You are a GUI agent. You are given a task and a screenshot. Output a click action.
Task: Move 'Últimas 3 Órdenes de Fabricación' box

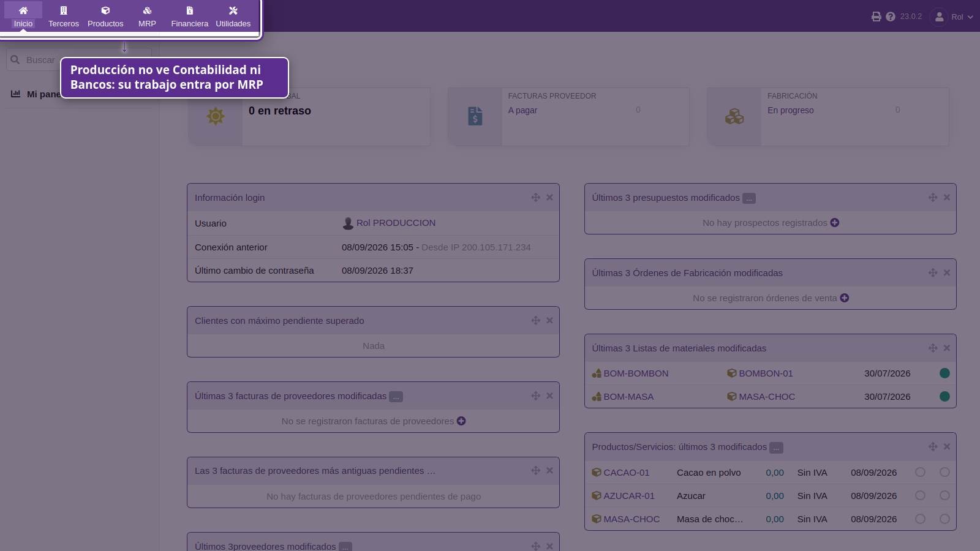pyautogui.click(x=933, y=272)
